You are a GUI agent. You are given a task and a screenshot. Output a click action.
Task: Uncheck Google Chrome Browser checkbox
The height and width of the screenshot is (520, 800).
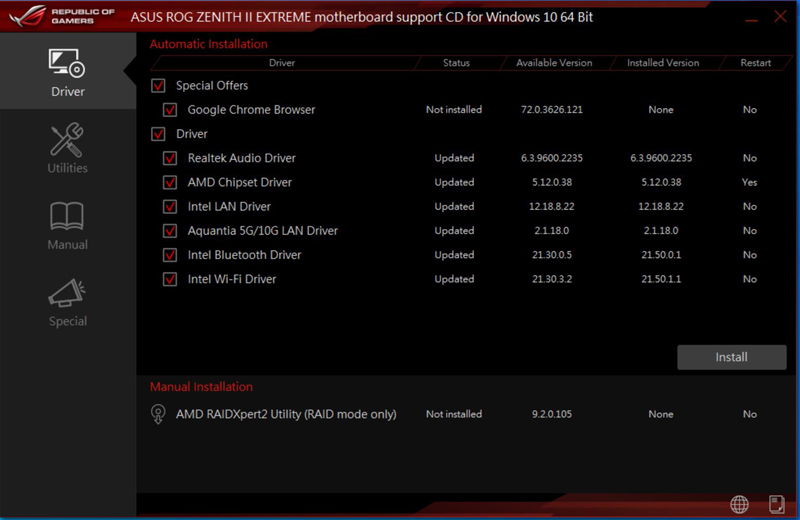pos(170,110)
